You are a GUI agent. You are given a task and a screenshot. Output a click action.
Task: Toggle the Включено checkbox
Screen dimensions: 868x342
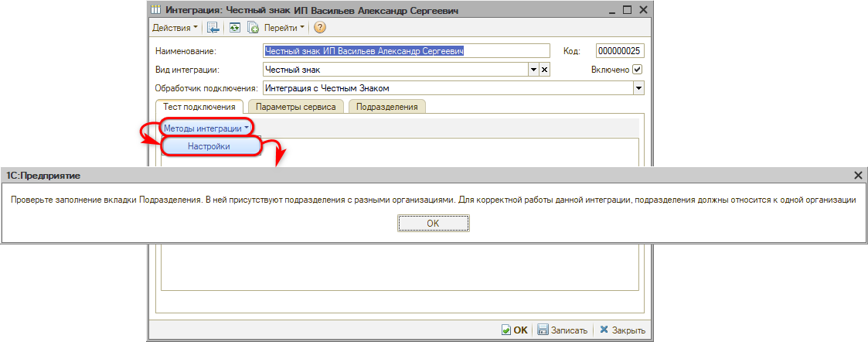638,70
